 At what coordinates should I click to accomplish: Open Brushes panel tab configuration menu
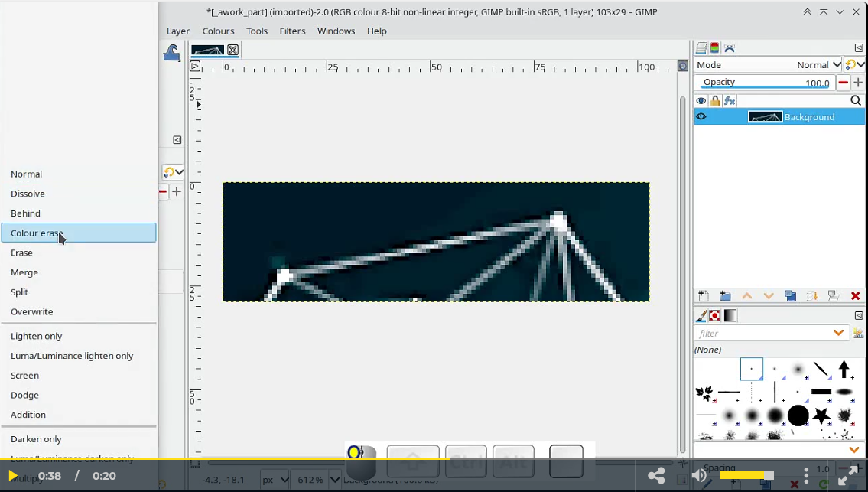tap(859, 316)
